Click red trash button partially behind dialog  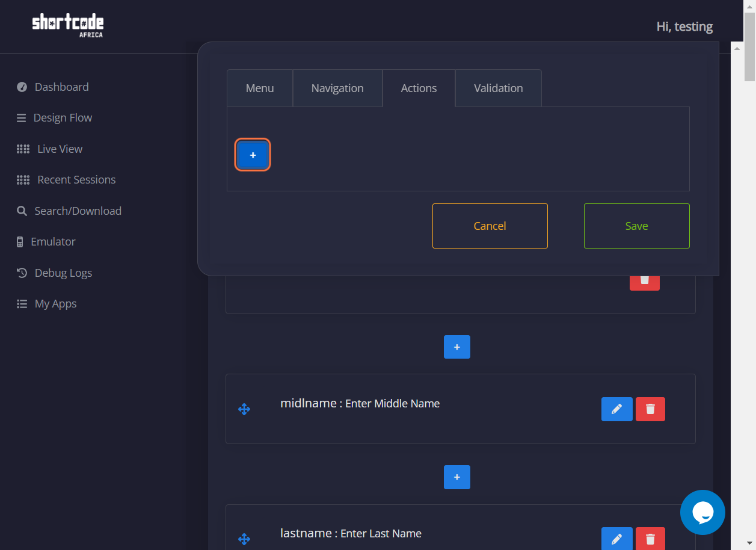pyautogui.click(x=645, y=283)
